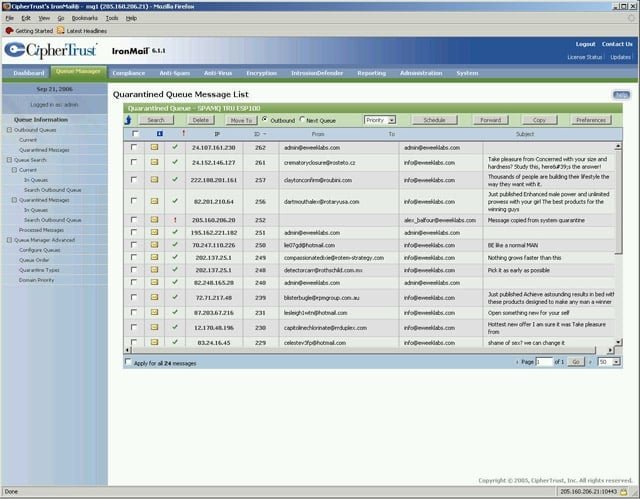Open envelope icon for message ID 261
The width and height of the screenshot is (640, 499).
click(154, 162)
